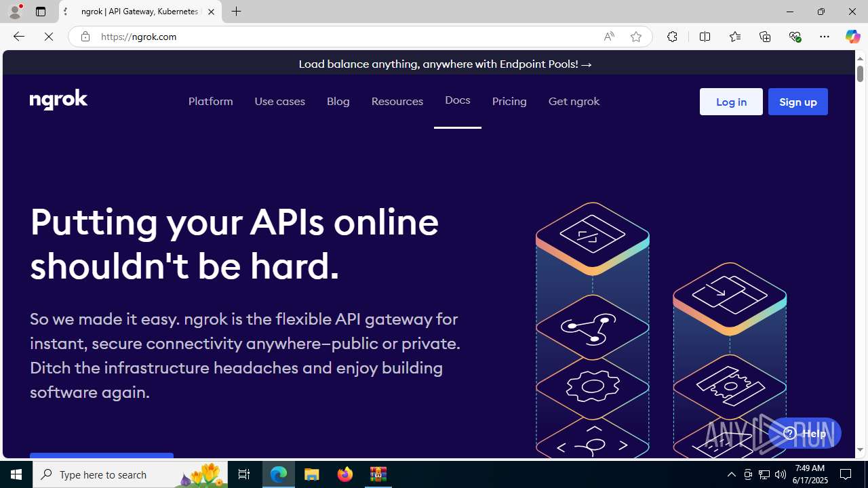
Task: Stop loading the page
Action: (49, 37)
